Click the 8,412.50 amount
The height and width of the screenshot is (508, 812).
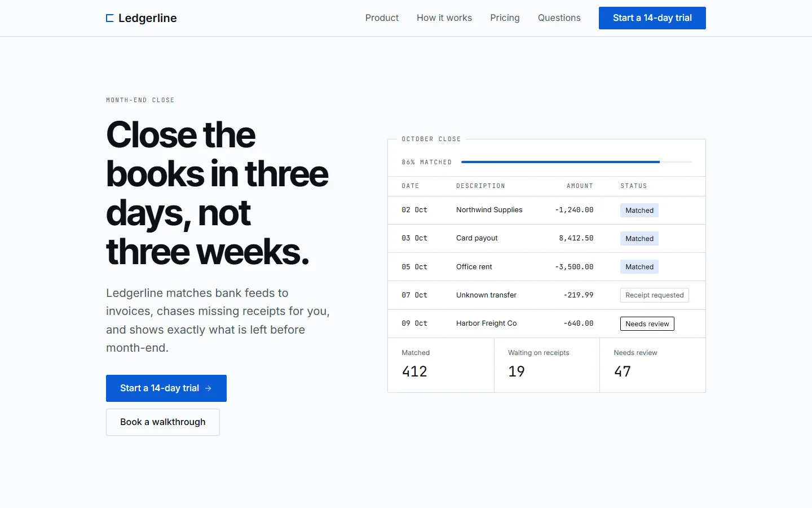click(576, 238)
